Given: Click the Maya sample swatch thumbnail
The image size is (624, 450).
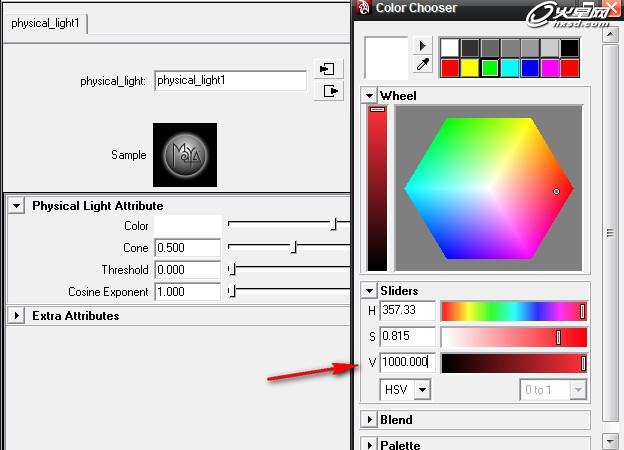Looking at the screenshot, I should 184,155.
